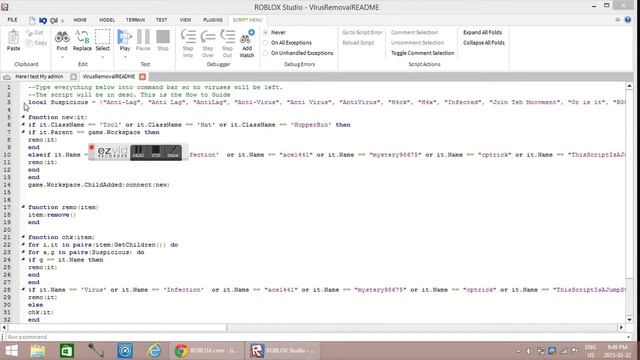Collapse fold at line 6 if statement
Viewport: 640px width, 360px height.
tap(23, 124)
